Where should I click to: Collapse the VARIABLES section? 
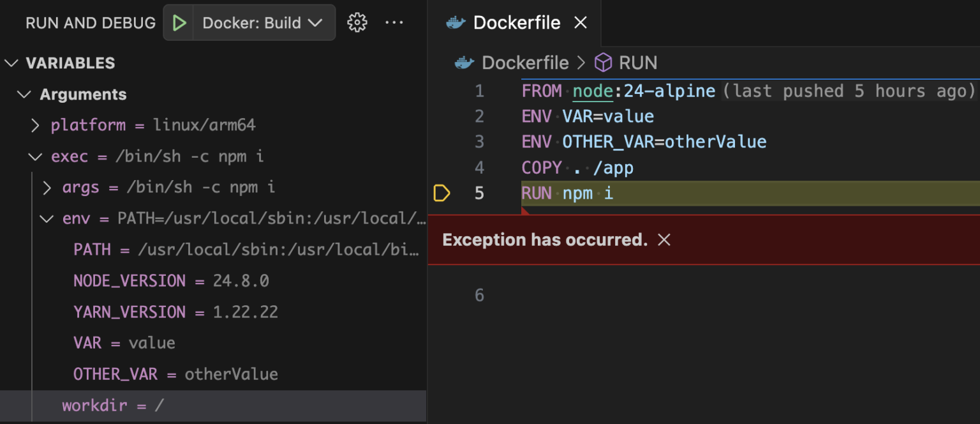coord(11,63)
